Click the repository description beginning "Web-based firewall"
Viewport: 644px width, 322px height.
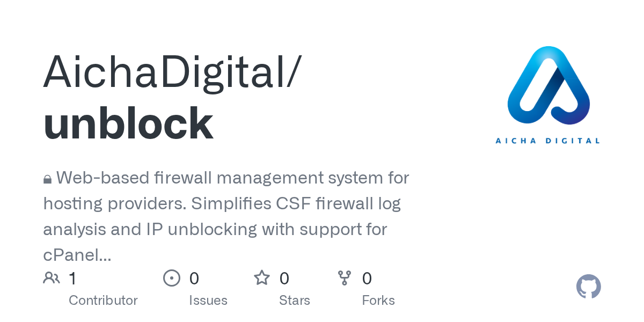click(x=226, y=216)
